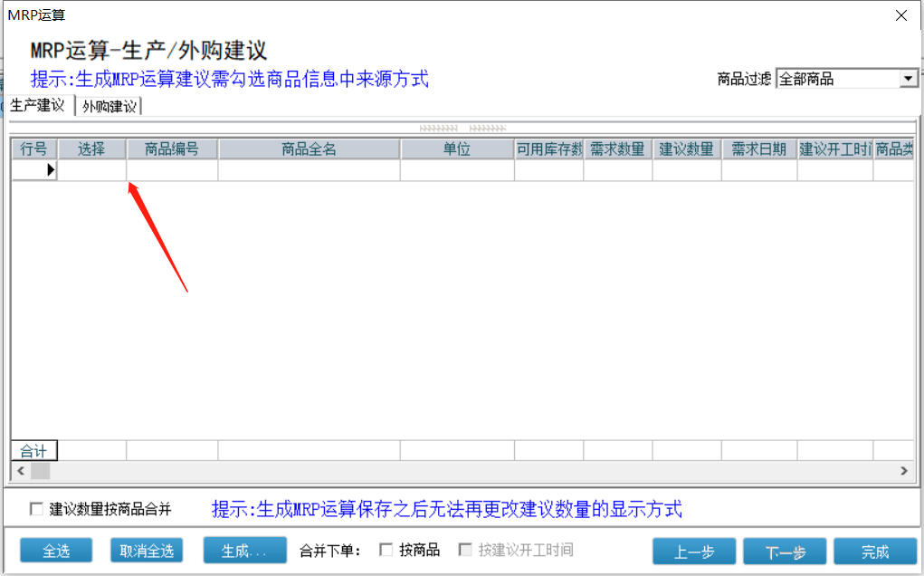Click the 取消全选 button

tap(147, 551)
